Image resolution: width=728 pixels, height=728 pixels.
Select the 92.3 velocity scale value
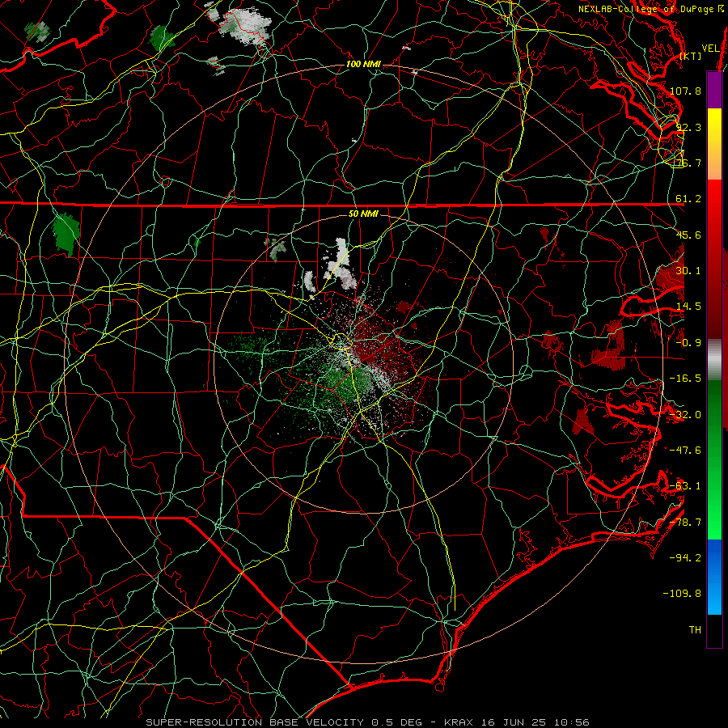(x=688, y=127)
